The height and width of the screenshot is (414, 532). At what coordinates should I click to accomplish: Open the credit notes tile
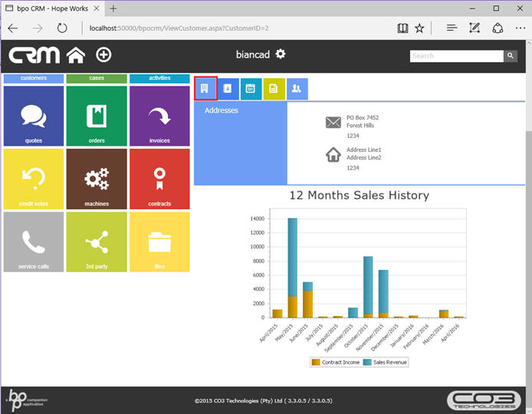point(34,179)
